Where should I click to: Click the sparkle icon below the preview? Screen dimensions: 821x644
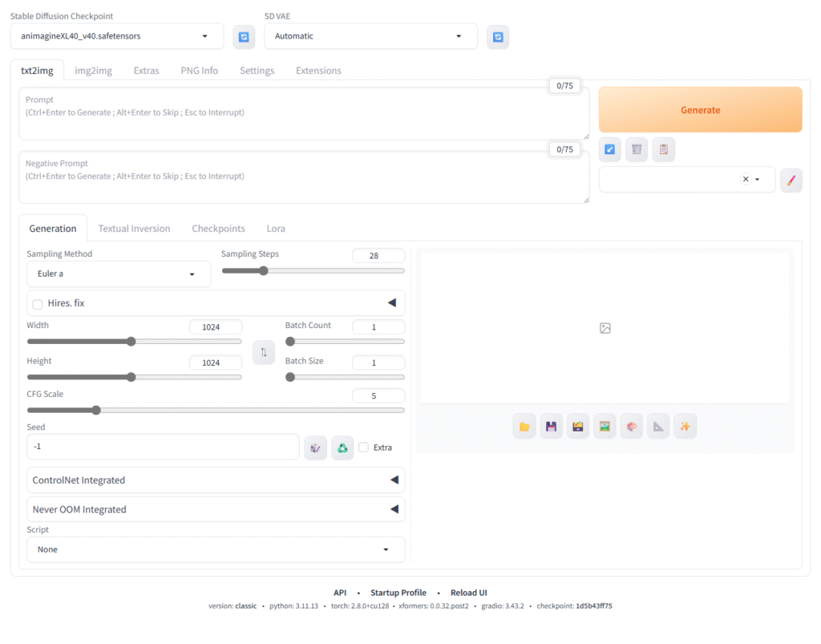[x=685, y=427]
